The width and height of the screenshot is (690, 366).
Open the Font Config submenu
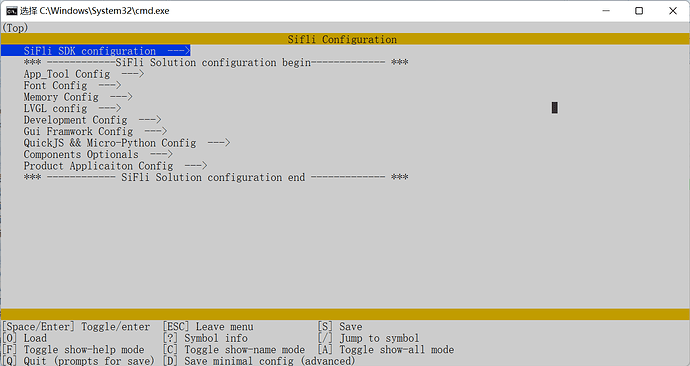(x=72, y=85)
